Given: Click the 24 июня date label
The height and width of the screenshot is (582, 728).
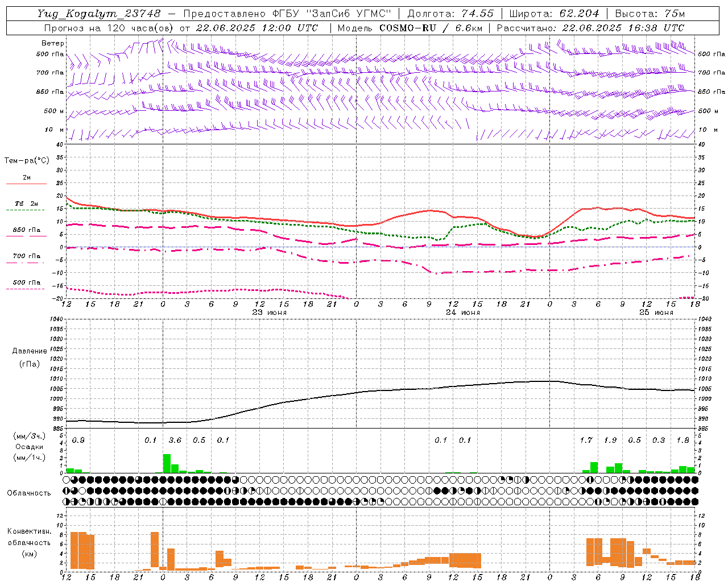Looking at the screenshot, I should click(x=463, y=313).
